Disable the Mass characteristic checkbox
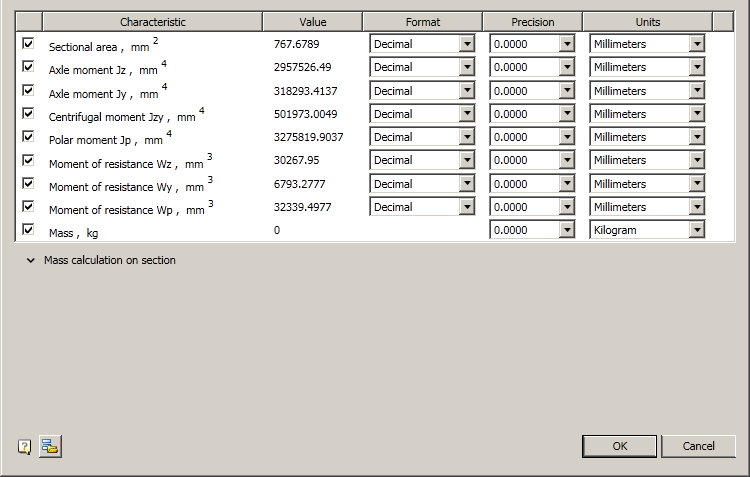 (28, 229)
